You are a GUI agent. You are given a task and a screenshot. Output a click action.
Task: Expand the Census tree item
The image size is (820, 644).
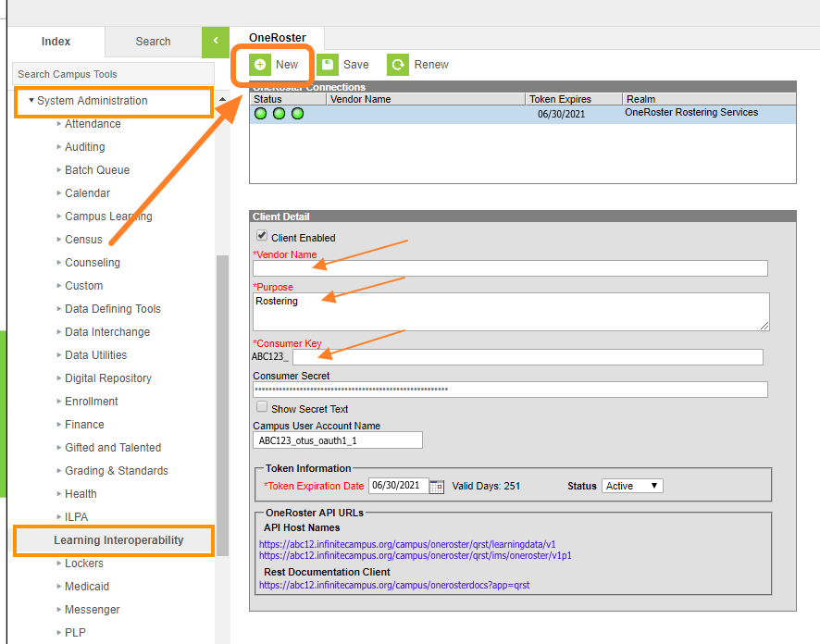[59, 240]
